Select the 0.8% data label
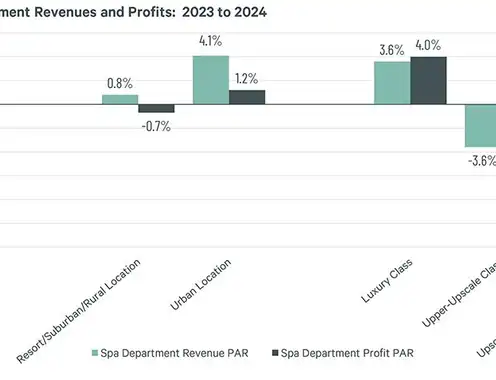 pos(120,83)
